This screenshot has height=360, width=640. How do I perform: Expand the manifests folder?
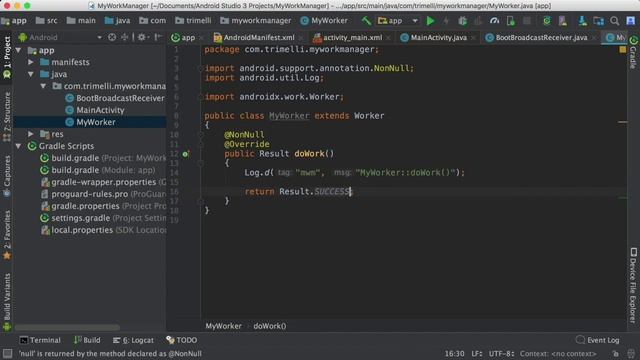tap(31, 62)
